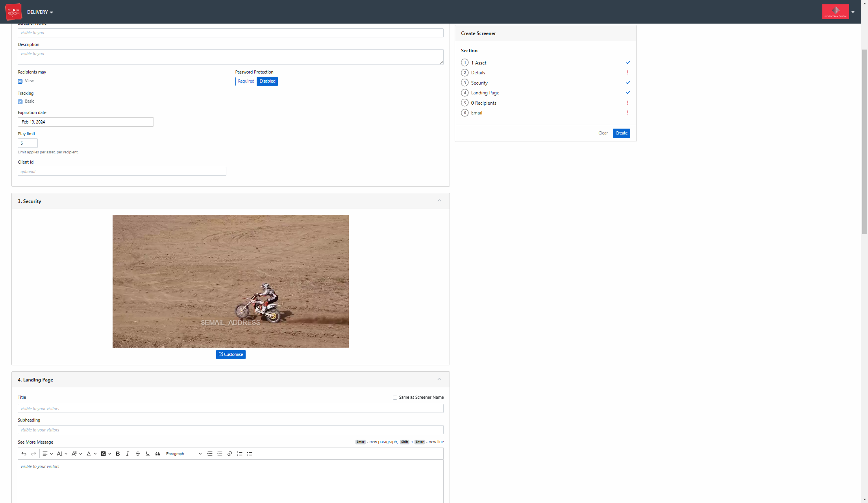Screen dimensions: 868x503
Task: Insert a bulleted list in the editor
Action: 250,453
